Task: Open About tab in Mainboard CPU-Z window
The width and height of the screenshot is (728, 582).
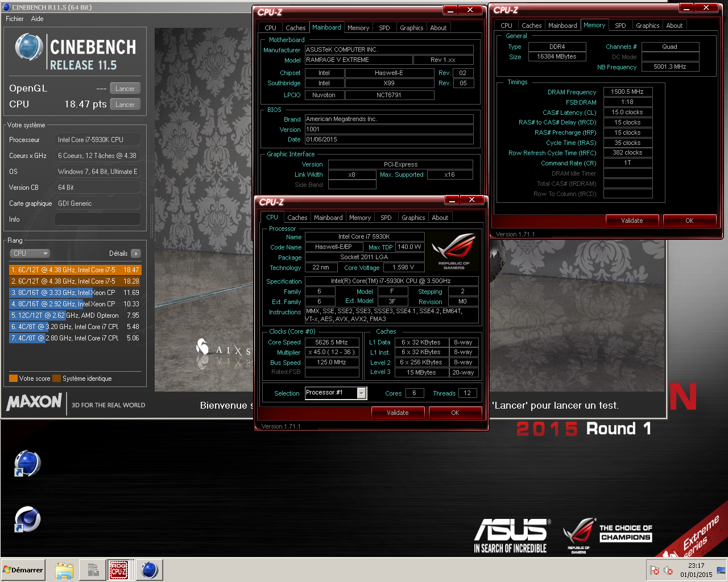Action: pyautogui.click(x=439, y=28)
